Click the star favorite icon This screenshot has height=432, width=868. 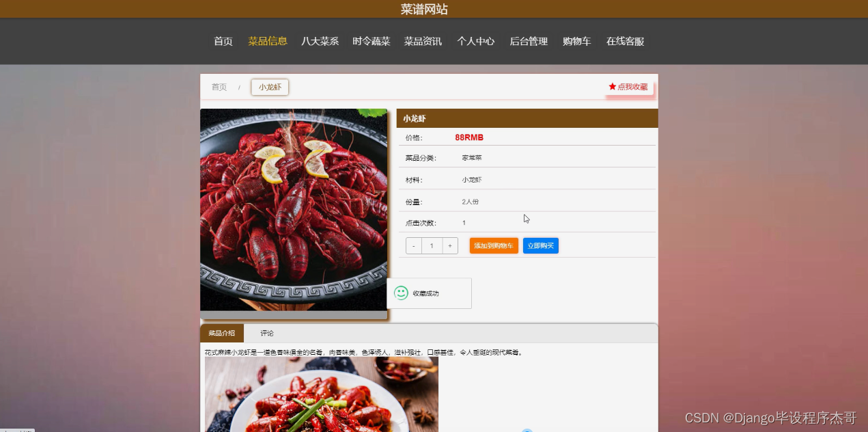[x=613, y=87]
